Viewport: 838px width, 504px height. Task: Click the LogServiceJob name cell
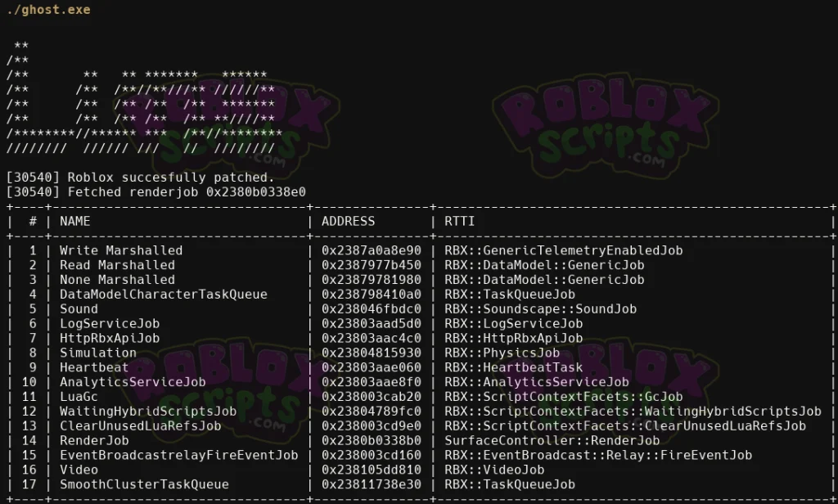[x=109, y=323]
